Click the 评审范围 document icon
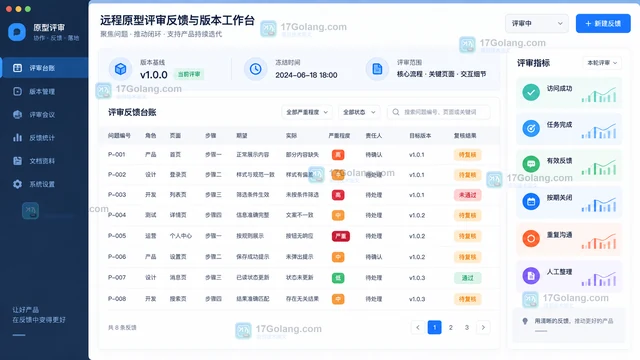 coord(377,69)
